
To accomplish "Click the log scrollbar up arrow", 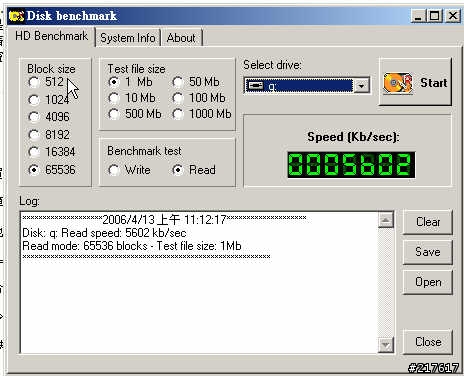I will pos(386,220).
